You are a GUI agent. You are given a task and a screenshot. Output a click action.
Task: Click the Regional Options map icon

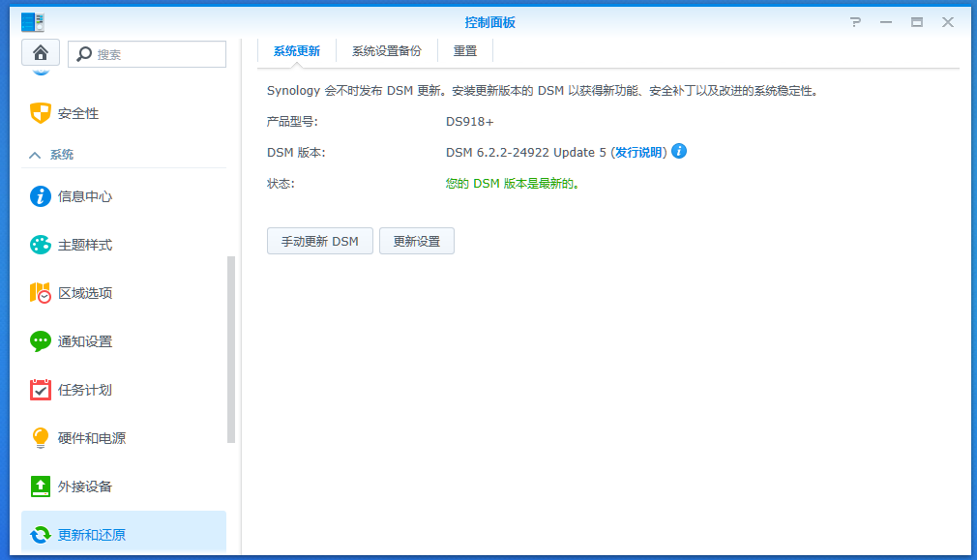(41, 293)
